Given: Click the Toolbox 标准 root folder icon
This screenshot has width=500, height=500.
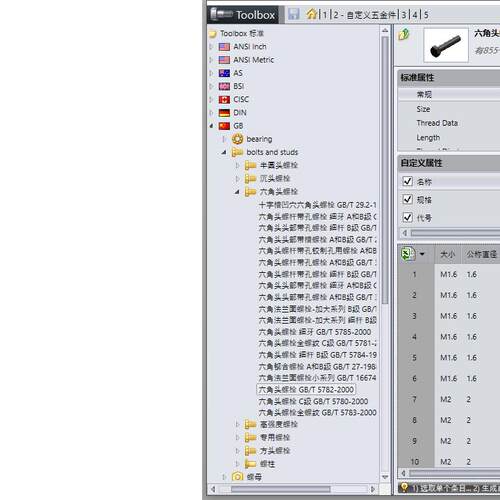Looking at the screenshot, I should 213,34.
